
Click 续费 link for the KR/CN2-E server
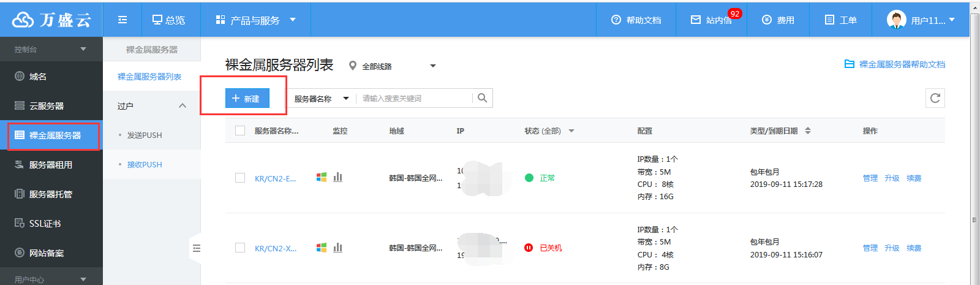pos(914,178)
